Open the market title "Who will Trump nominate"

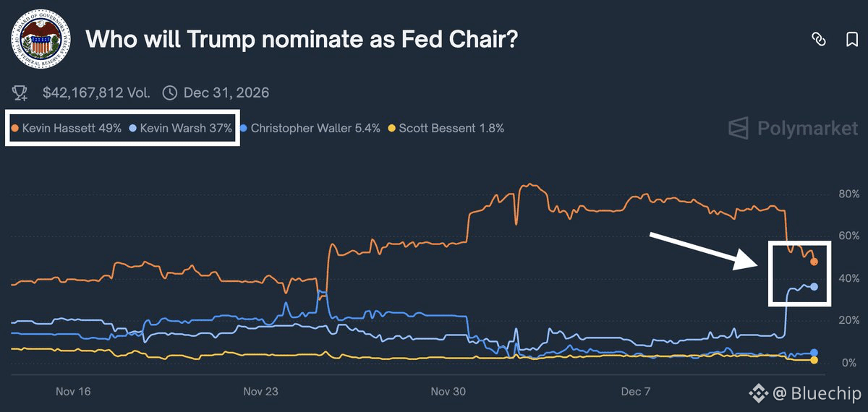[302, 40]
